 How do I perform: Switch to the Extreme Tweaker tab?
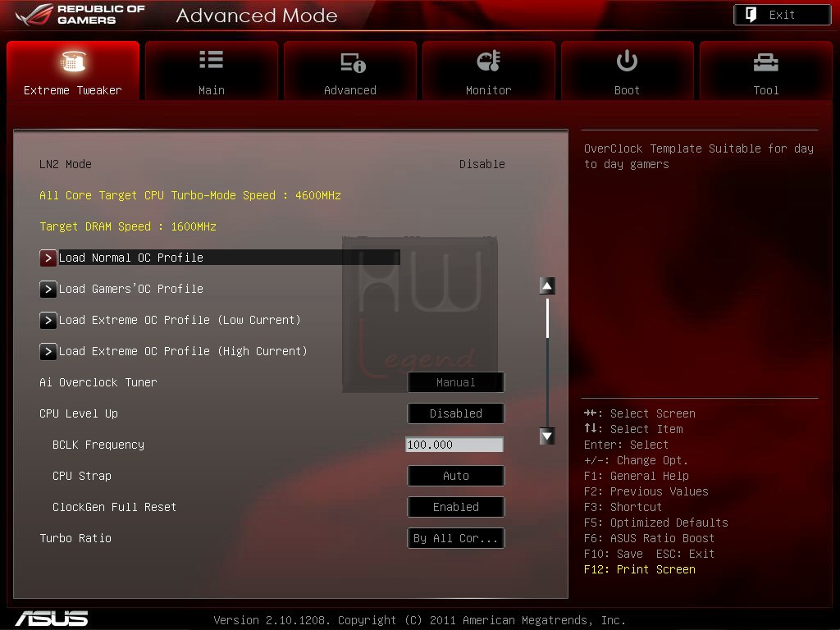(x=73, y=71)
